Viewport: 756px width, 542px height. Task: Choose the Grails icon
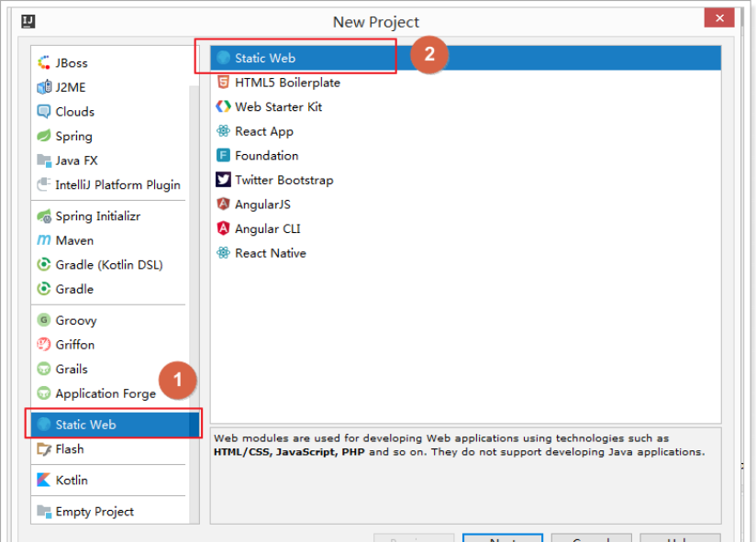[44, 369]
